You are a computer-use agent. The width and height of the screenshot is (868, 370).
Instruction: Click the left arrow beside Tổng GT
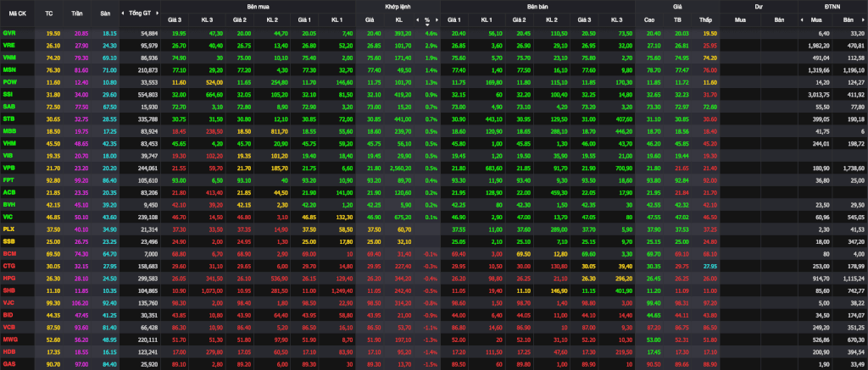click(123, 14)
